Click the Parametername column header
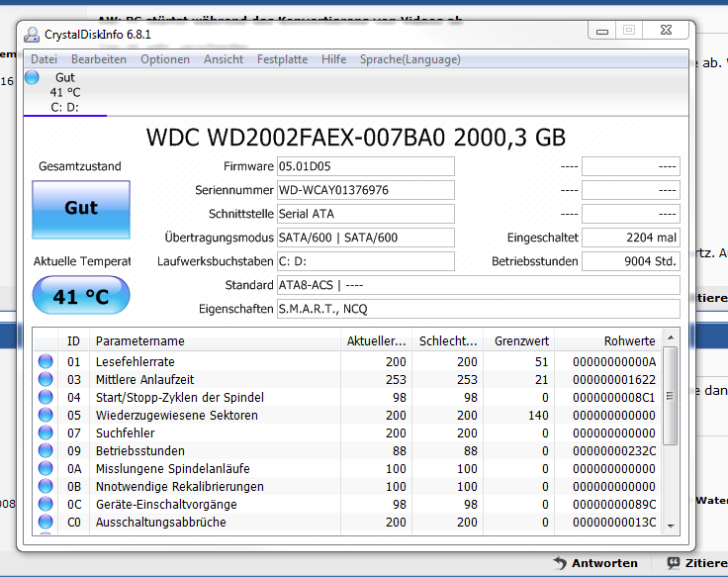The width and height of the screenshot is (728, 577). tap(215, 341)
